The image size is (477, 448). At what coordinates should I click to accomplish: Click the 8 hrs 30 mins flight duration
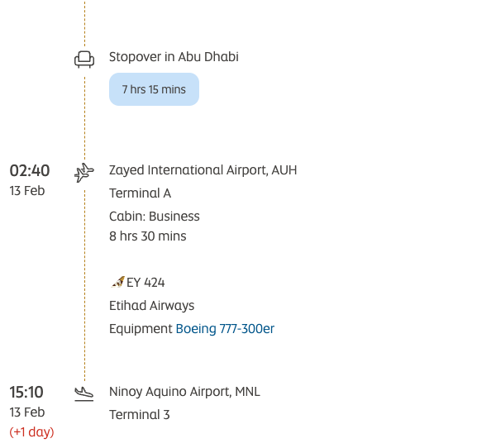point(147,236)
